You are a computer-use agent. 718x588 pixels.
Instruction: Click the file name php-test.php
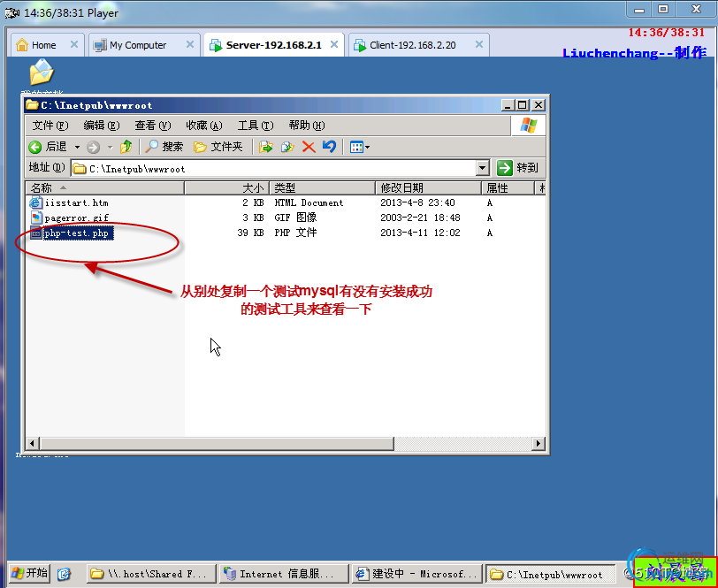(78, 233)
